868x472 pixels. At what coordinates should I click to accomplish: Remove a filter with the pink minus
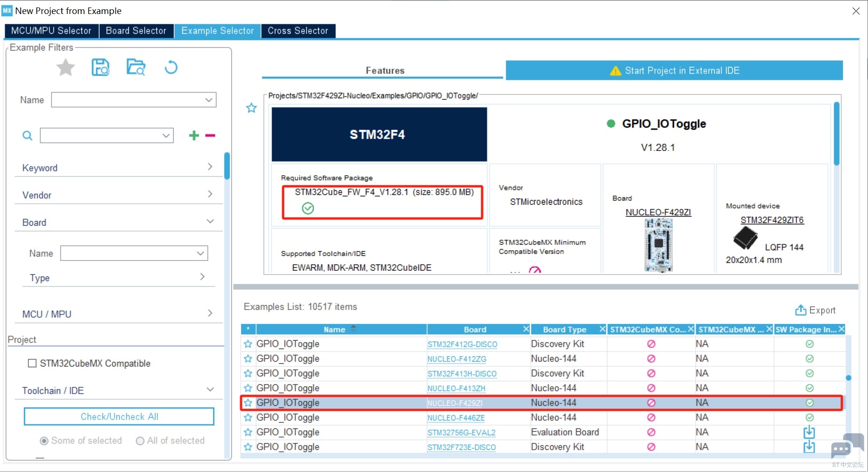coord(210,135)
